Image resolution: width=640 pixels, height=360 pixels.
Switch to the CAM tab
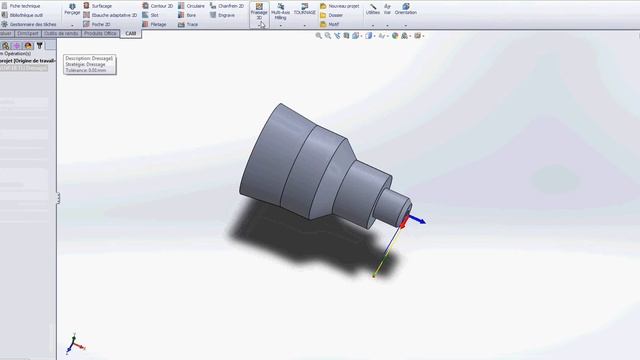coord(131,33)
